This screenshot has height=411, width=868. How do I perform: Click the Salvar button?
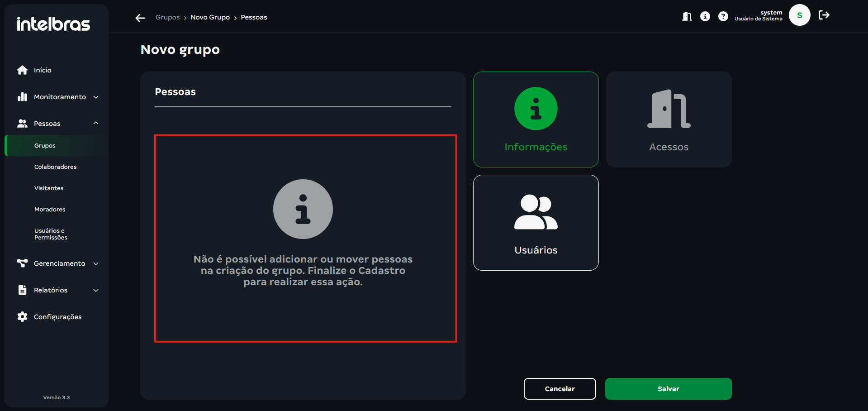click(x=668, y=389)
